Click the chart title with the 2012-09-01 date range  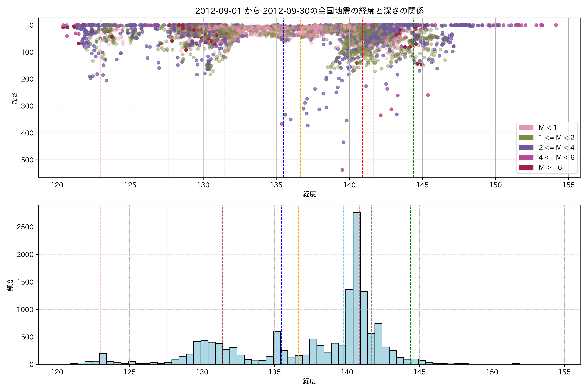(x=309, y=11)
